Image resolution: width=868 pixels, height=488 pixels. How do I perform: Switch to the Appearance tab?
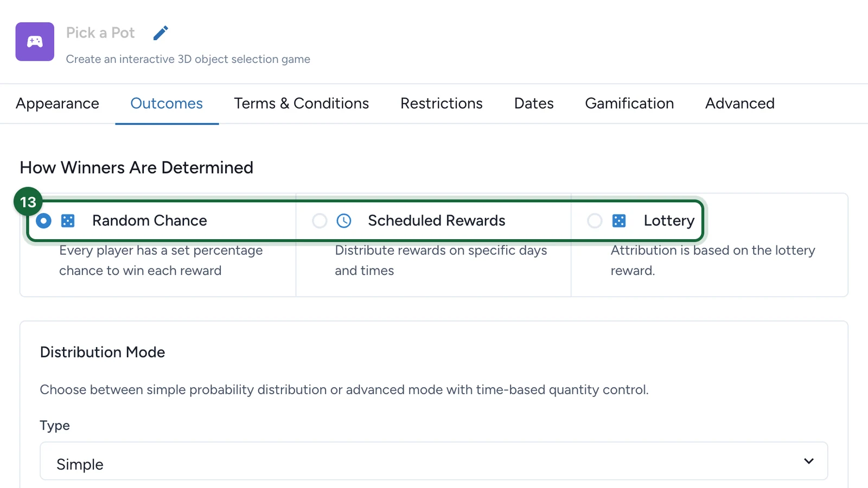point(58,104)
